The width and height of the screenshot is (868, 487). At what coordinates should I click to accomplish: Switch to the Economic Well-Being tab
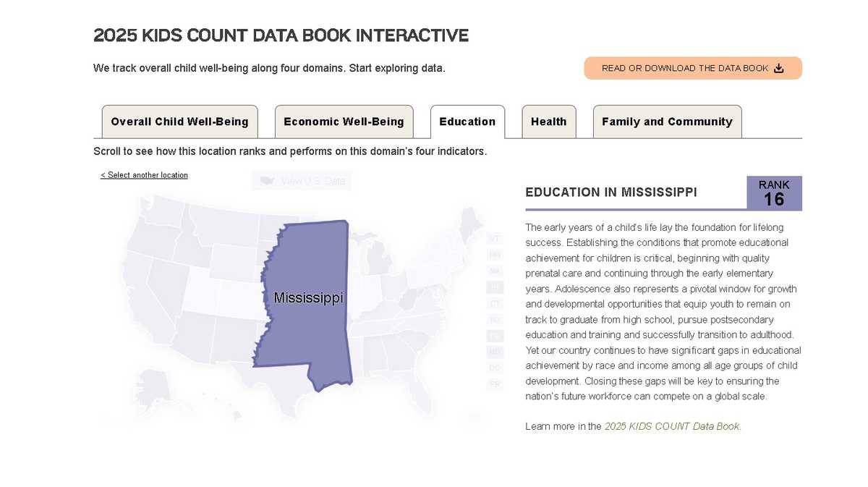pos(344,122)
